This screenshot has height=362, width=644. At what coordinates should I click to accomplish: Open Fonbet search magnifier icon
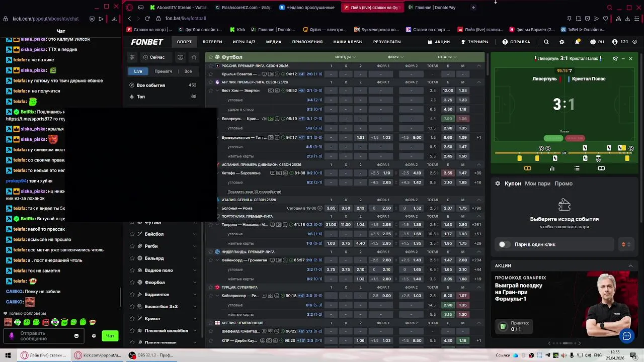click(546, 42)
